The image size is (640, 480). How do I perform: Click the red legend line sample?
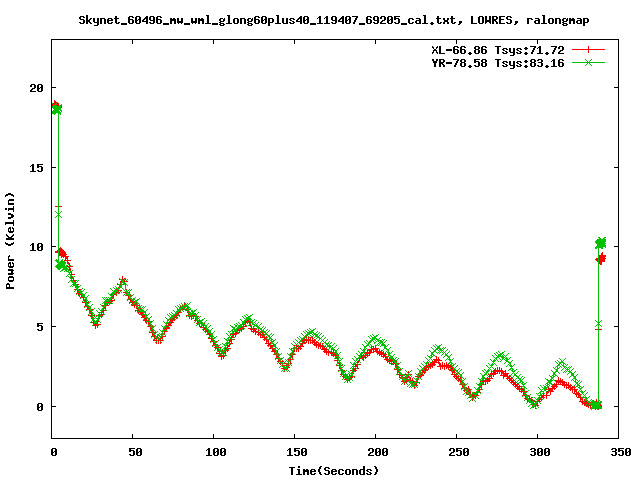(x=588, y=50)
